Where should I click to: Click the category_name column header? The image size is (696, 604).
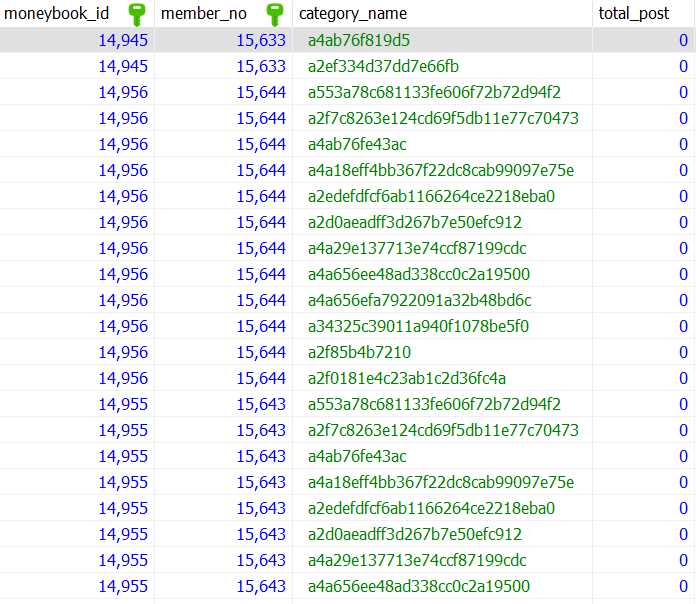(x=353, y=14)
